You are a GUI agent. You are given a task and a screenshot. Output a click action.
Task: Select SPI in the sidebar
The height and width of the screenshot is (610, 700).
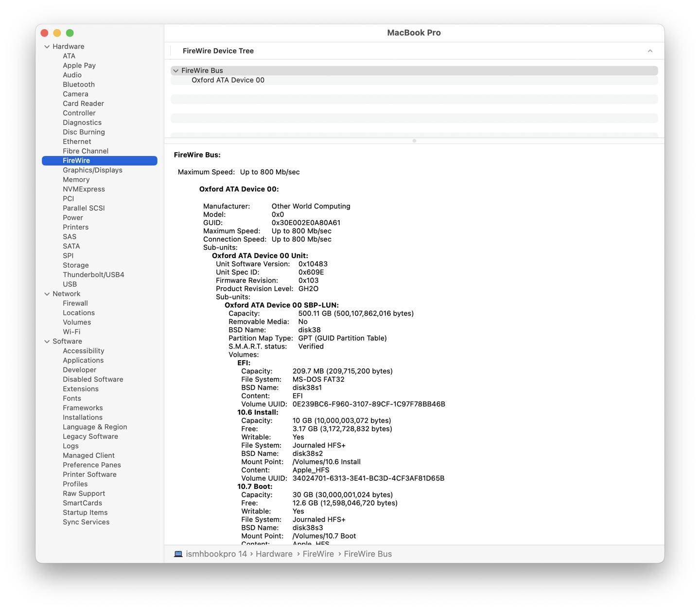click(x=68, y=256)
